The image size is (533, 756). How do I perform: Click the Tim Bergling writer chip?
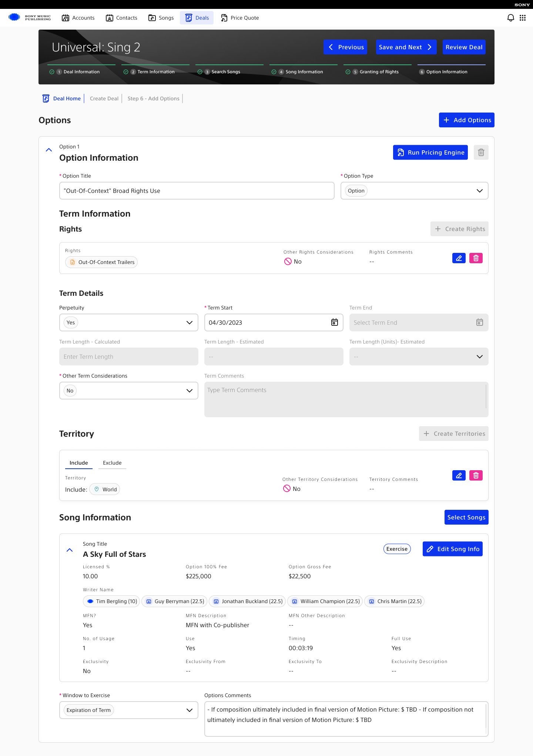[x=111, y=601]
